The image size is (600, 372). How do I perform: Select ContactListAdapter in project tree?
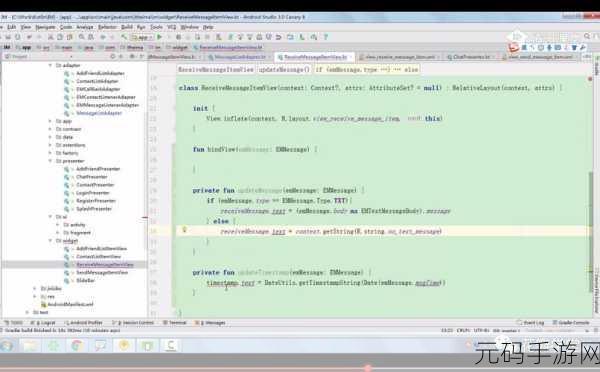point(97,82)
